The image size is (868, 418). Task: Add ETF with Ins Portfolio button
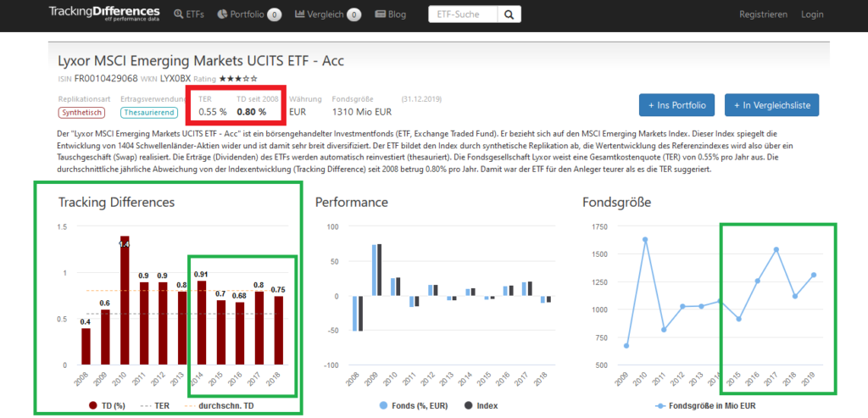676,105
